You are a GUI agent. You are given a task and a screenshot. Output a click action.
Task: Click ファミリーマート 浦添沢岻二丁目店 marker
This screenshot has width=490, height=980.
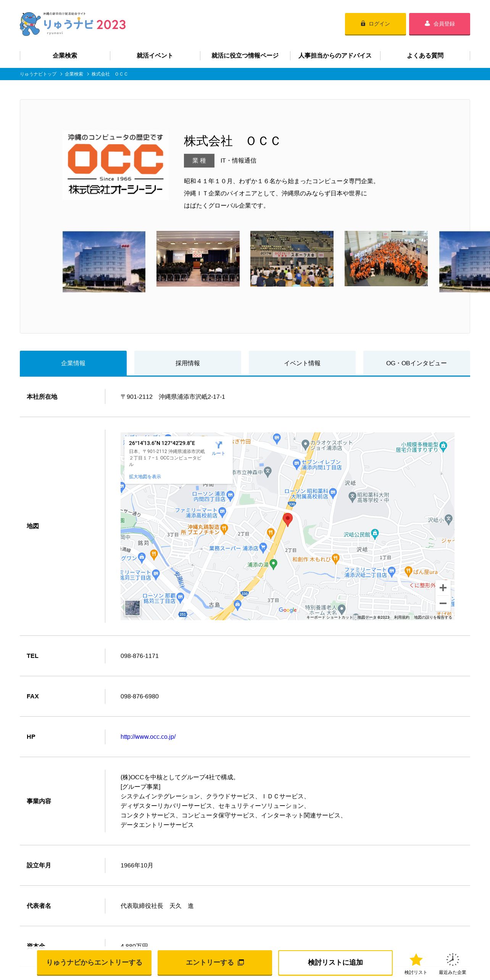pyautogui.click(x=392, y=572)
